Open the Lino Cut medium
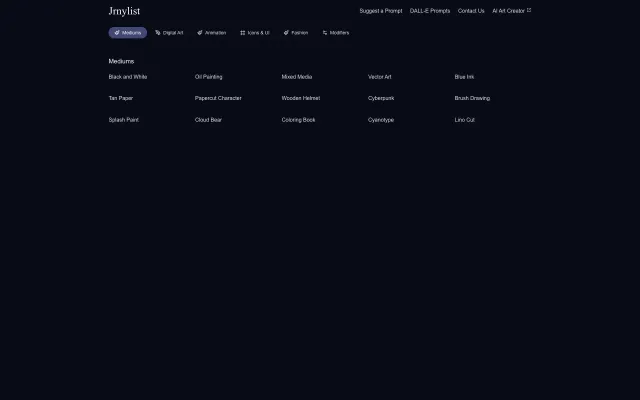The height and width of the screenshot is (400, 640). click(x=465, y=120)
